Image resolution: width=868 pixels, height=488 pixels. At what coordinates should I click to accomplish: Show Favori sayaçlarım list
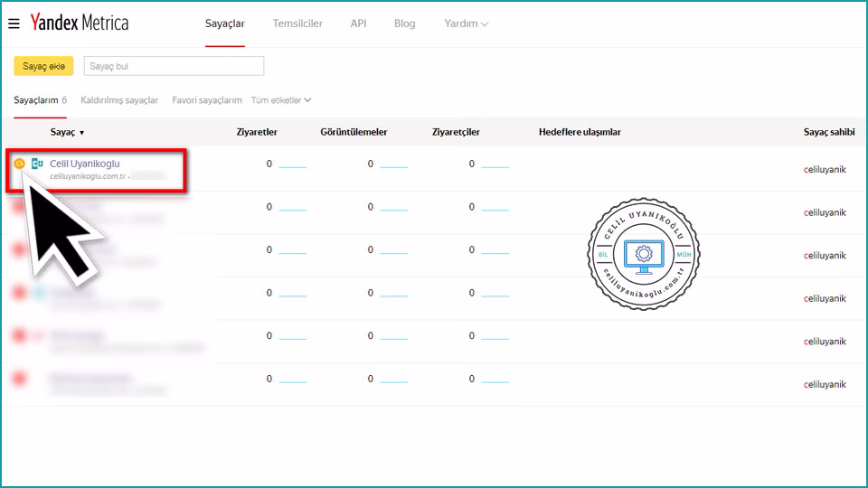(x=207, y=100)
